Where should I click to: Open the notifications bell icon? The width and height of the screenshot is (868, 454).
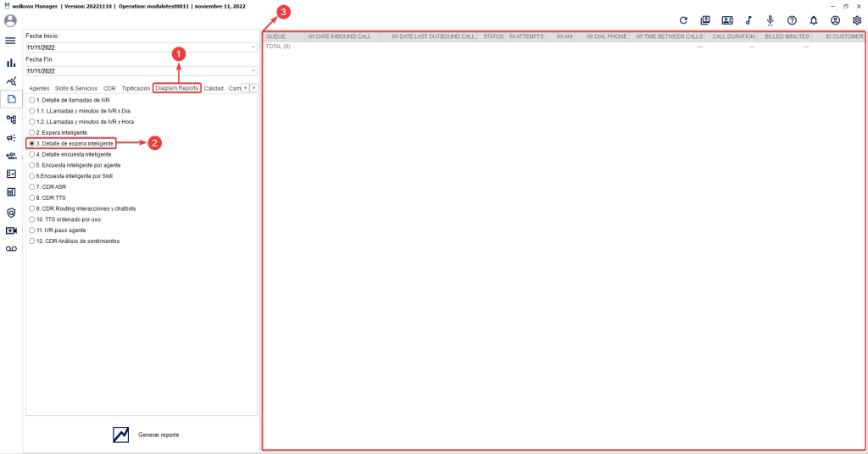click(x=813, y=20)
